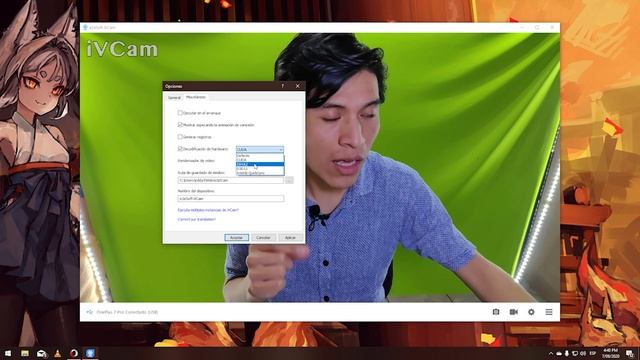The height and width of the screenshot is (360, 640).
Task: Take a snapshot with the camera icon
Action: (496, 312)
